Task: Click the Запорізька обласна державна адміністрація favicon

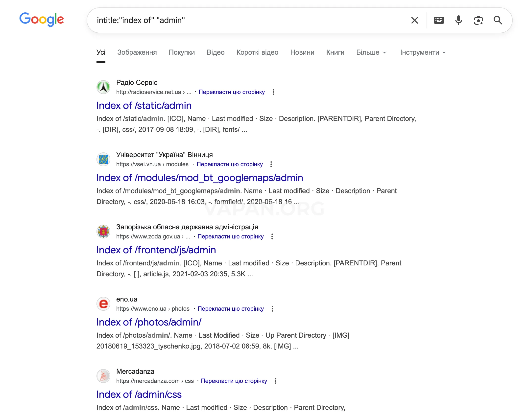Action: tap(103, 232)
